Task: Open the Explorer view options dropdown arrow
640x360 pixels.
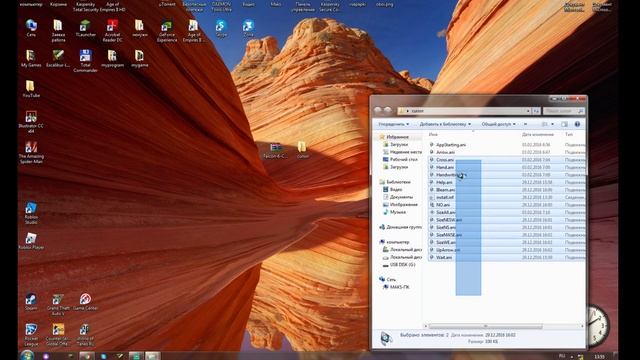Action: click(x=553, y=124)
